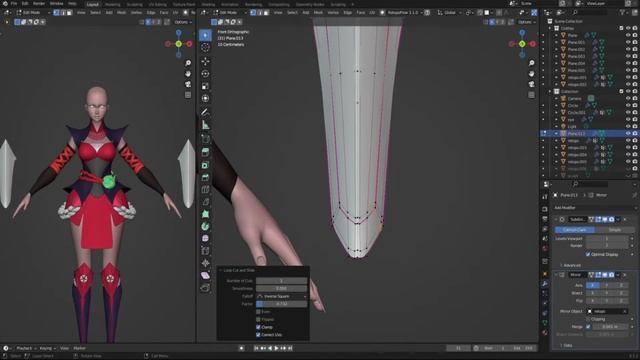The height and width of the screenshot is (360, 640).
Task: Select the Scale tool
Action: coord(205,86)
